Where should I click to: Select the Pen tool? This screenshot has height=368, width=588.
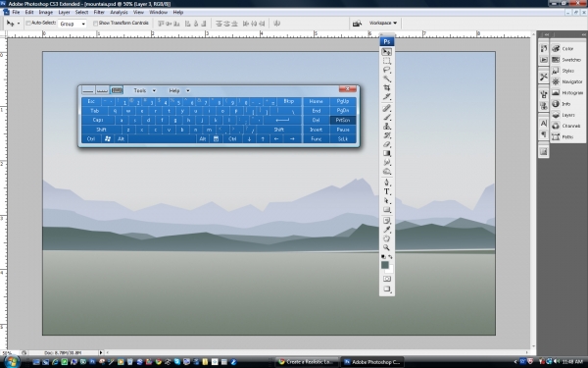(387, 183)
